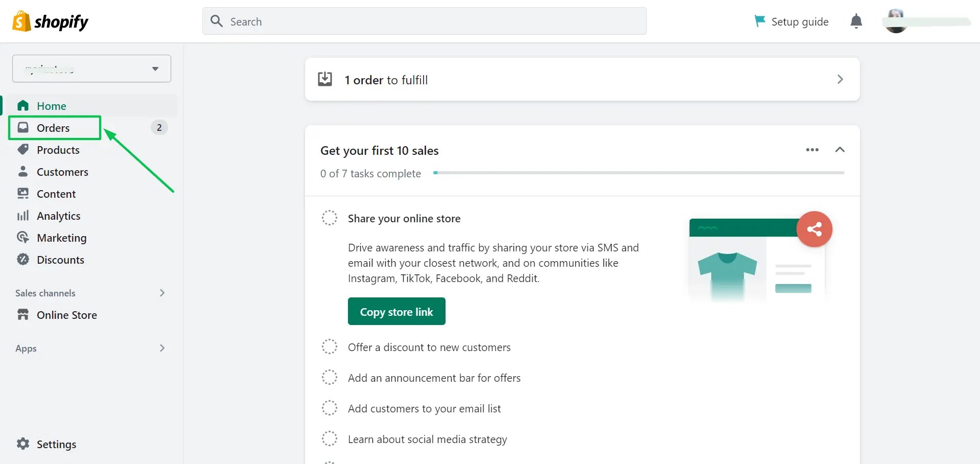
Task: Mark 'Share your online store' task complete
Action: 330,218
